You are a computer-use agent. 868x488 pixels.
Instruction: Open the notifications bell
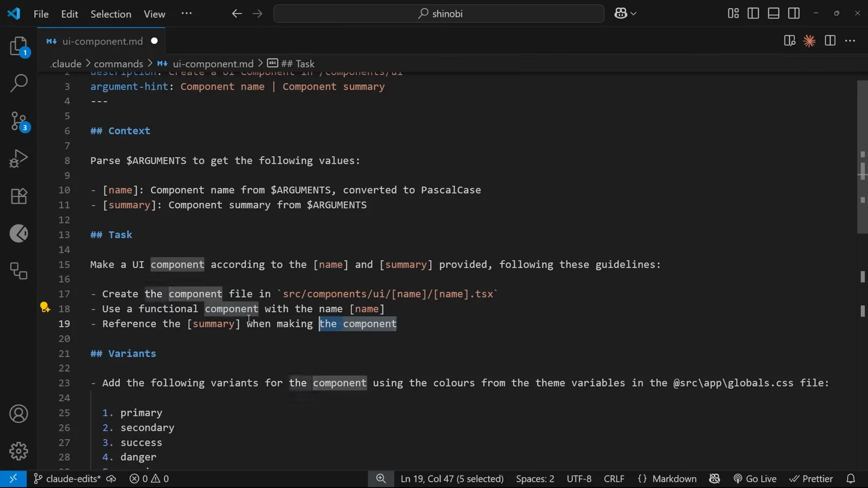(x=851, y=479)
